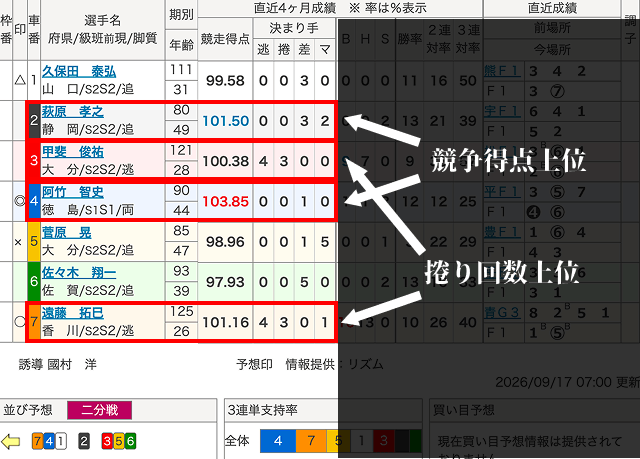
Task: Click the 競走得点 column header
Action: (225, 39)
